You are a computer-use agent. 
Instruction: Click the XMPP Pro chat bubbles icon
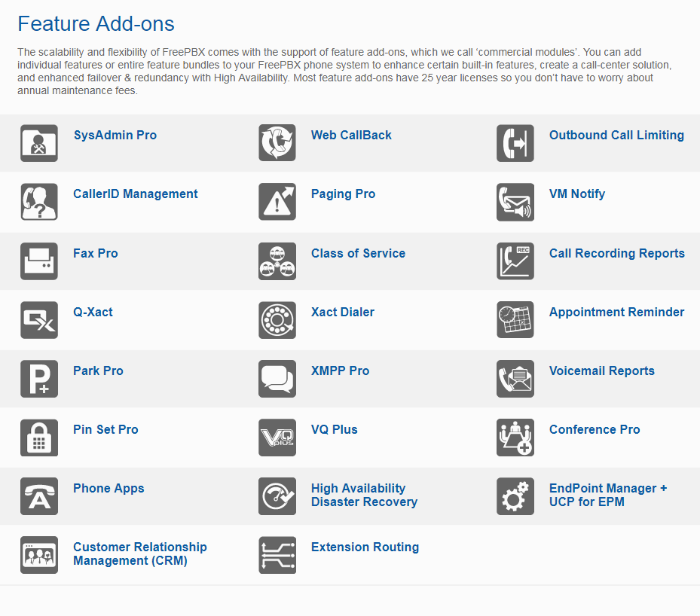[x=277, y=379]
